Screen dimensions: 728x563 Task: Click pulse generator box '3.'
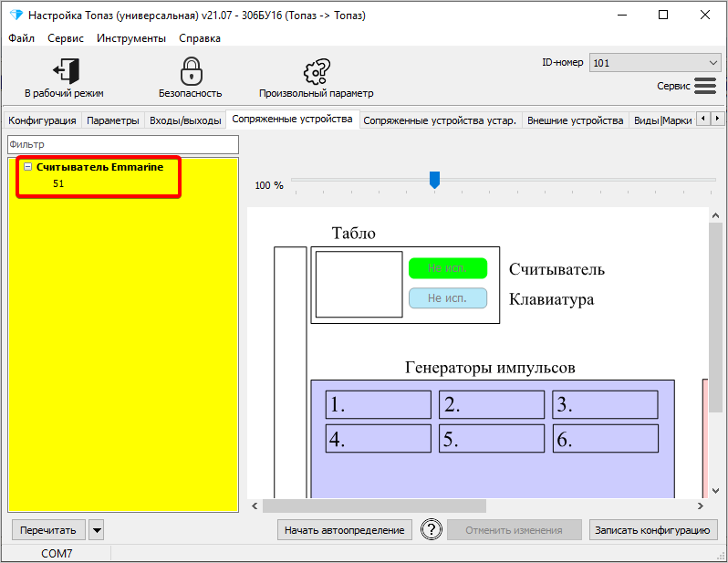click(x=606, y=404)
